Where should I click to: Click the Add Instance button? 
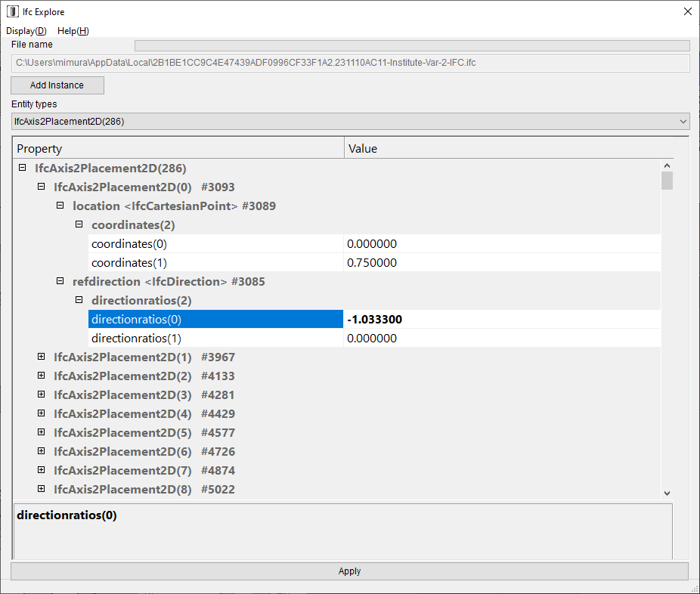coord(57,85)
